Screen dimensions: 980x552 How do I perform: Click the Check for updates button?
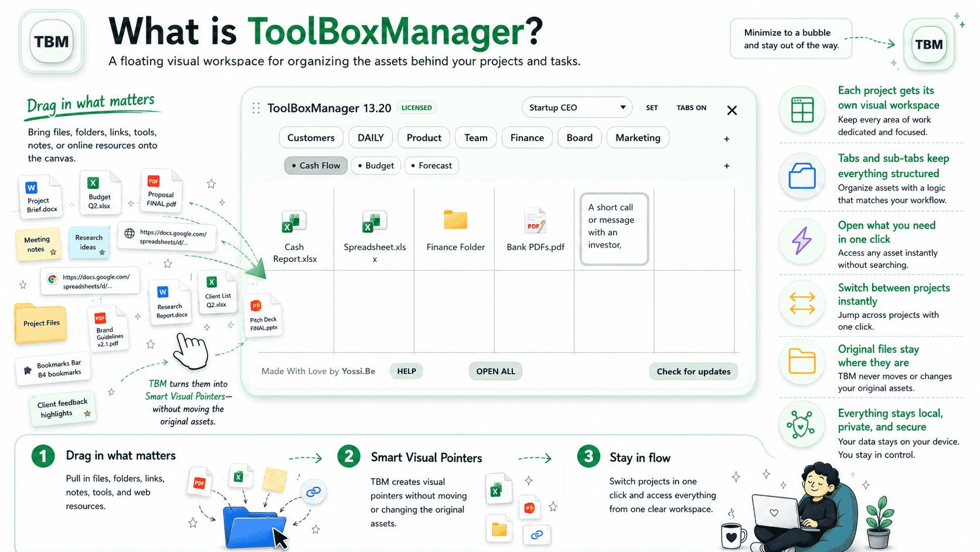(x=693, y=371)
